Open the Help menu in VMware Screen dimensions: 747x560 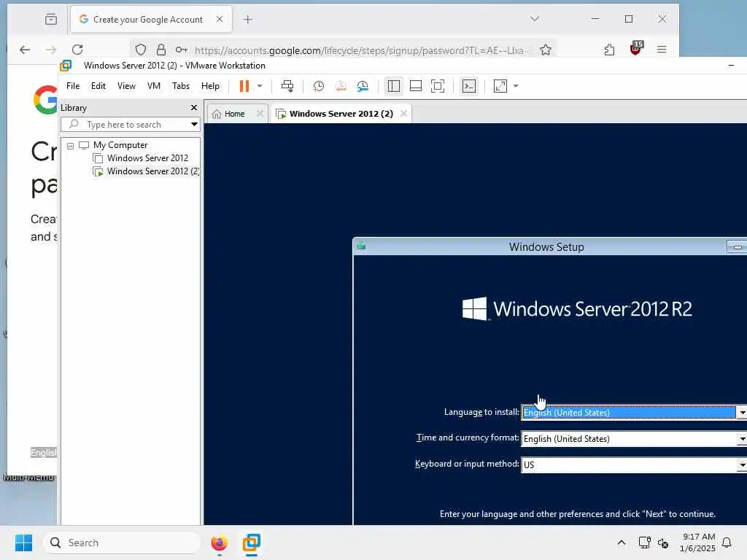tap(210, 86)
